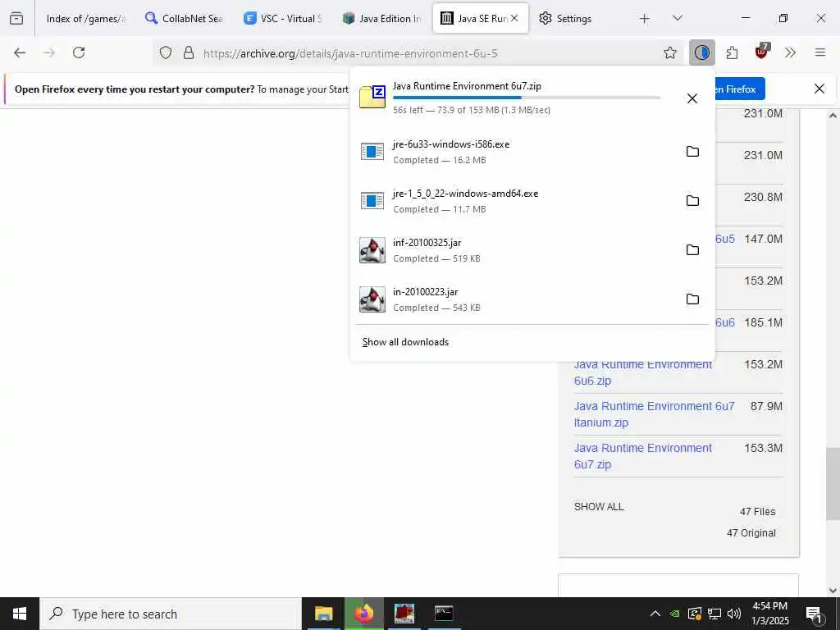This screenshot has width=840, height=630.
Task: Open the Command Prompt taskbar icon
Action: (x=444, y=614)
